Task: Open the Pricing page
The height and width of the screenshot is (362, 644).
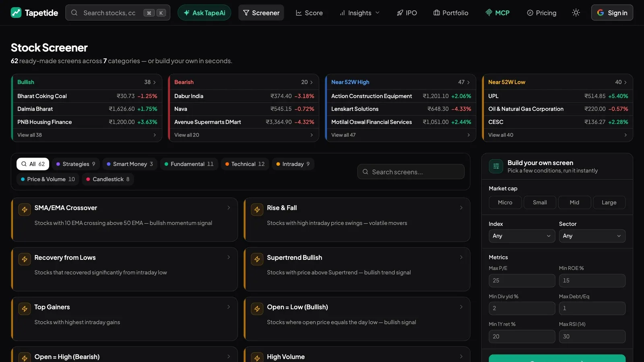Action: pyautogui.click(x=541, y=13)
